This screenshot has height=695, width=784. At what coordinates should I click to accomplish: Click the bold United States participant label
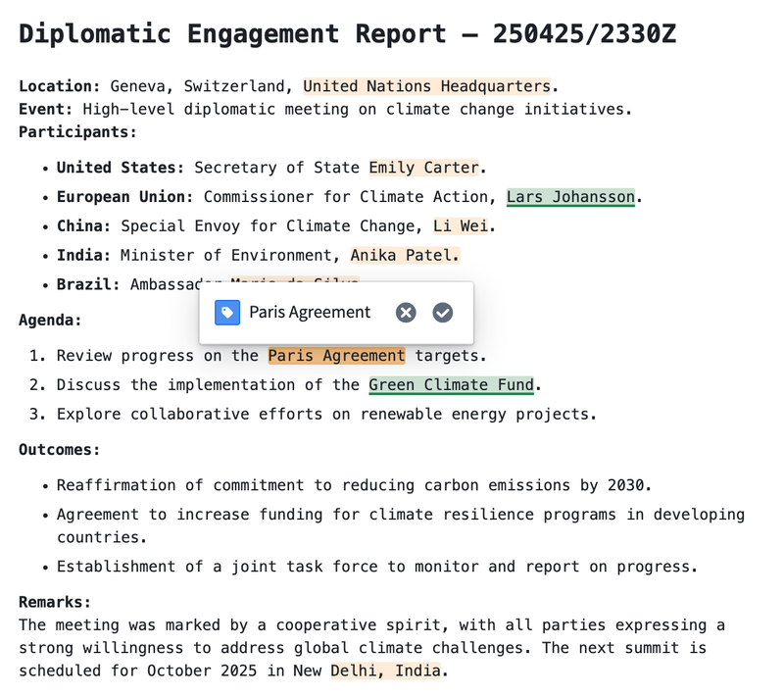pos(120,168)
